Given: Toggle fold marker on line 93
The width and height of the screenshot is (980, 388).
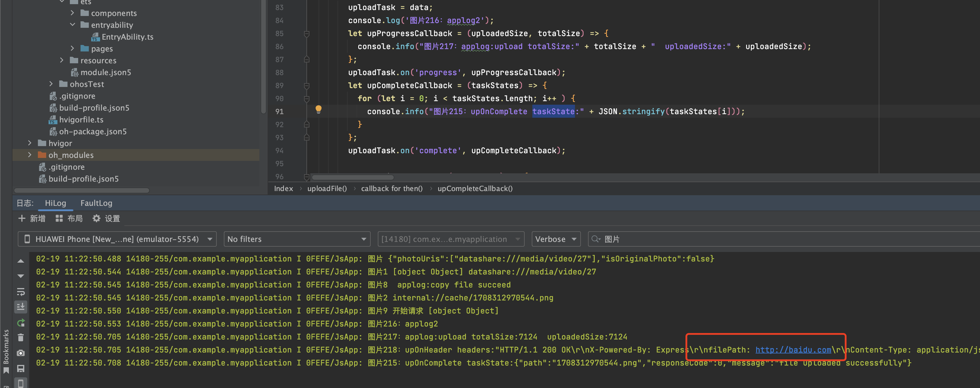Looking at the screenshot, I should (307, 138).
